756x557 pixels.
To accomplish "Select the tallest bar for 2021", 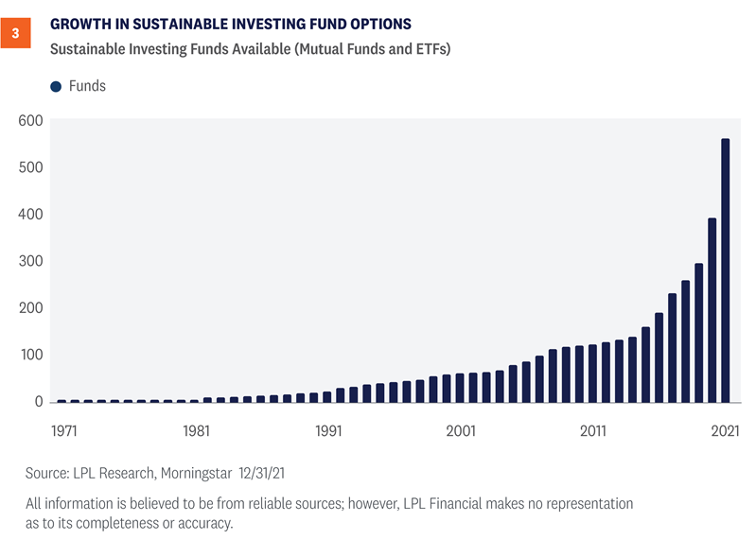I will pos(726,270).
